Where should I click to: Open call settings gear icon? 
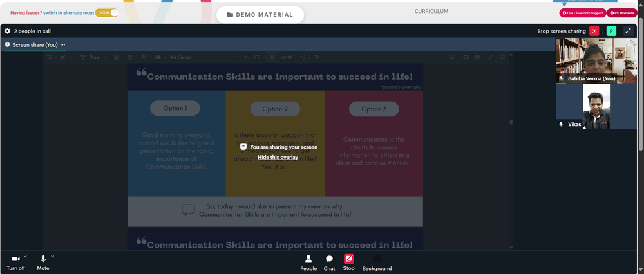point(7,31)
